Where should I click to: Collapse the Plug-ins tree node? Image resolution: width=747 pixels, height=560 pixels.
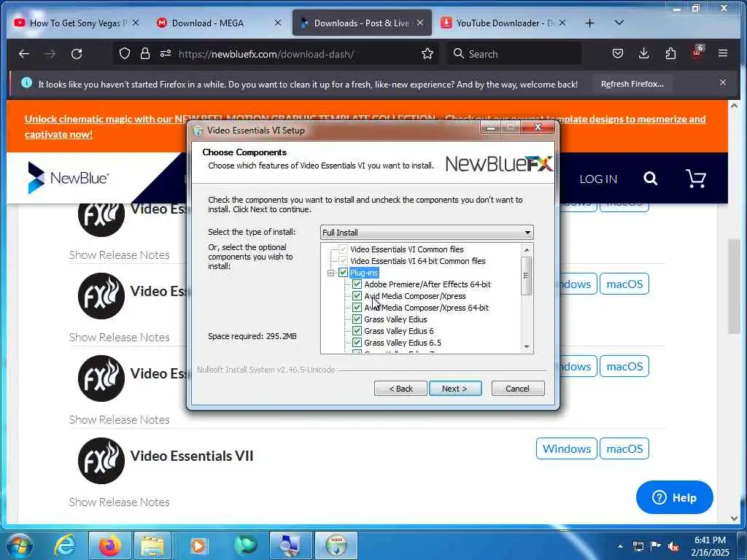330,273
